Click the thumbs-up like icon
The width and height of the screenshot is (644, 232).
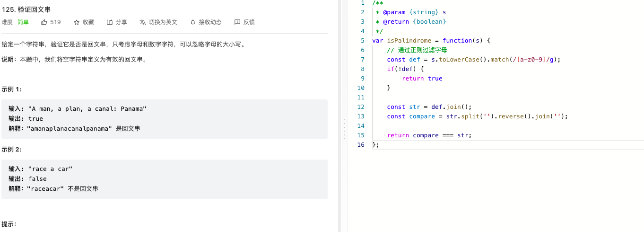click(44, 22)
